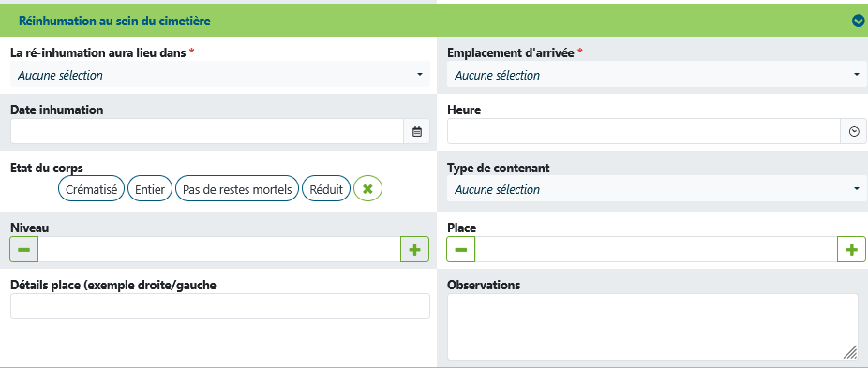The width and height of the screenshot is (868, 368).
Task: Focus the Observations text area
Action: click(652, 327)
